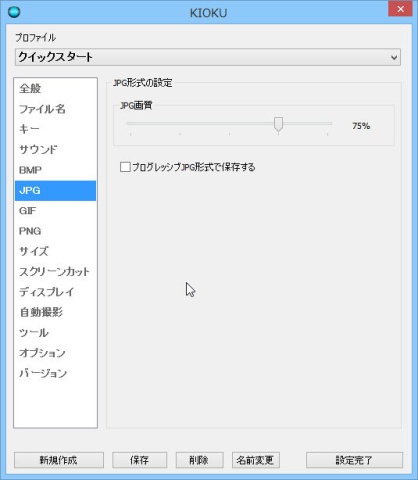The image size is (418, 480).
Task: Select 全般 in the settings list
Action: [55, 88]
